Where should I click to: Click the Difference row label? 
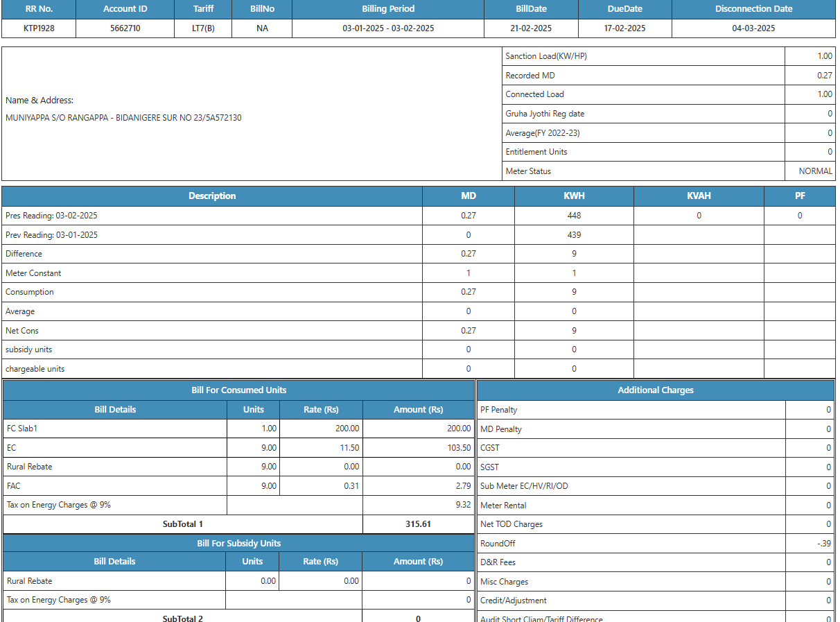pos(24,254)
